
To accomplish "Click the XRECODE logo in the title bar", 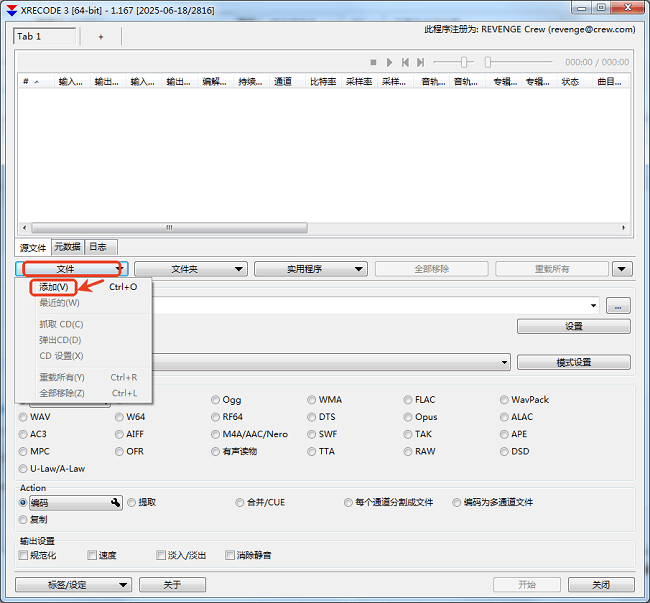I will click(12, 10).
